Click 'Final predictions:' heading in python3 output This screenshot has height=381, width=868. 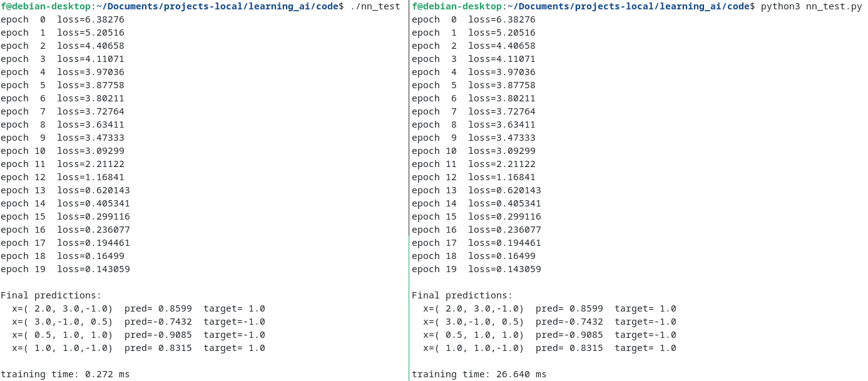pyautogui.click(x=462, y=295)
